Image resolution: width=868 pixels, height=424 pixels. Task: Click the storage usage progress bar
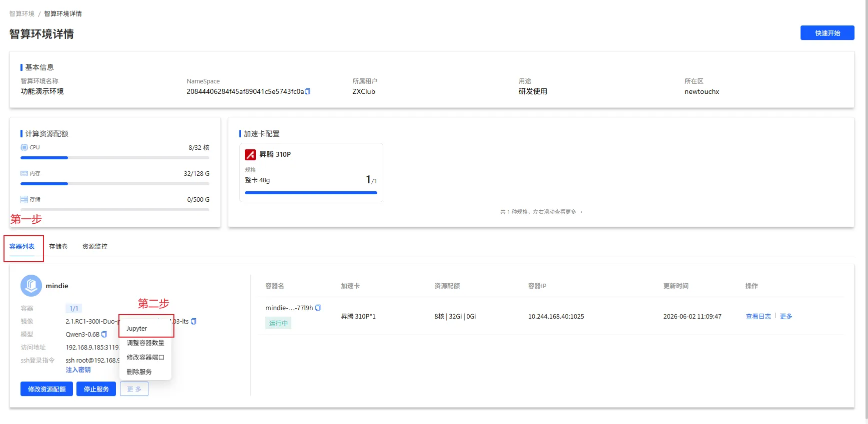click(115, 210)
